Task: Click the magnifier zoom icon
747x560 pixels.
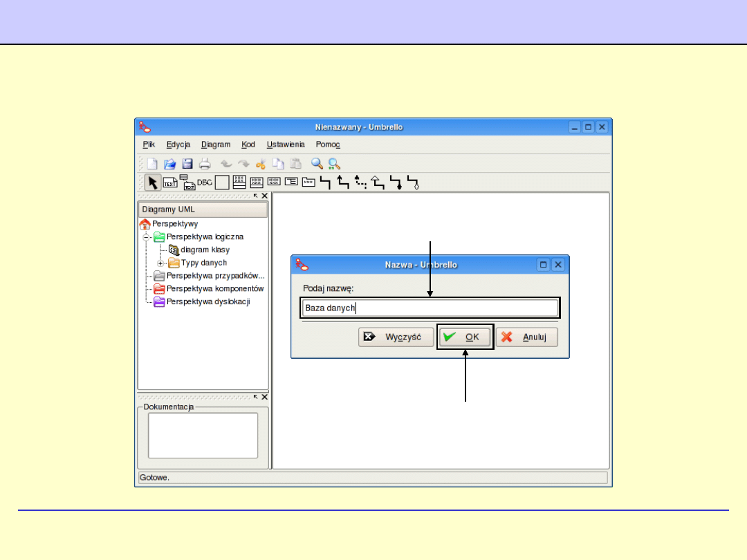Action: click(317, 164)
